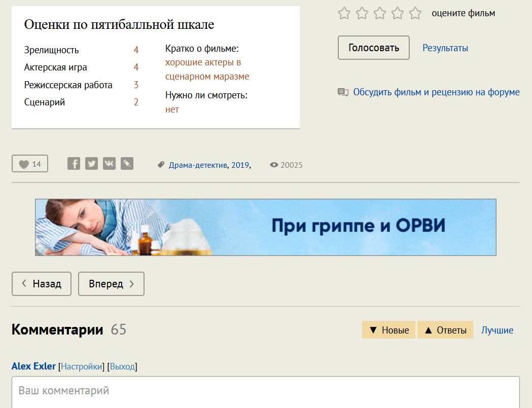Image resolution: width=532 pixels, height=408 pixels.
Task: Click the heart like button with 14
Action: point(30,164)
